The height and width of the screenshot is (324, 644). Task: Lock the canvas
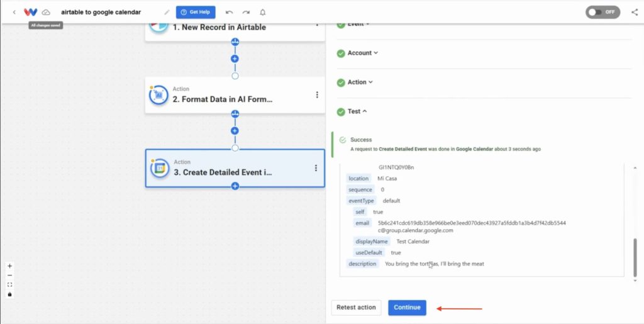point(10,294)
